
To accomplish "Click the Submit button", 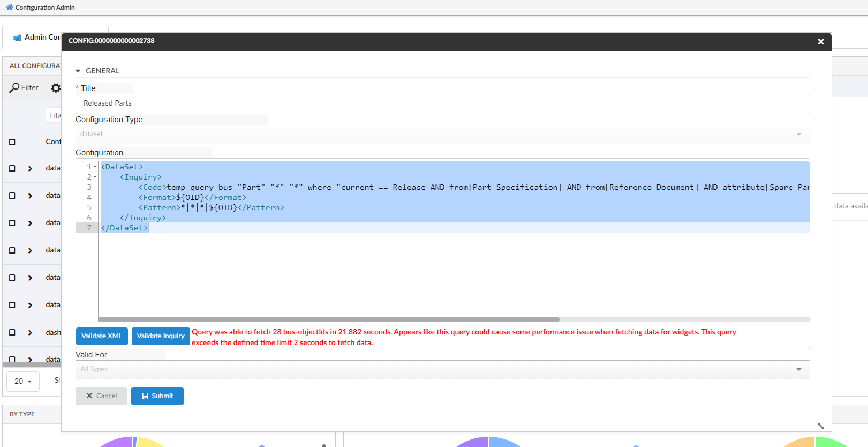I will (x=157, y=396).
